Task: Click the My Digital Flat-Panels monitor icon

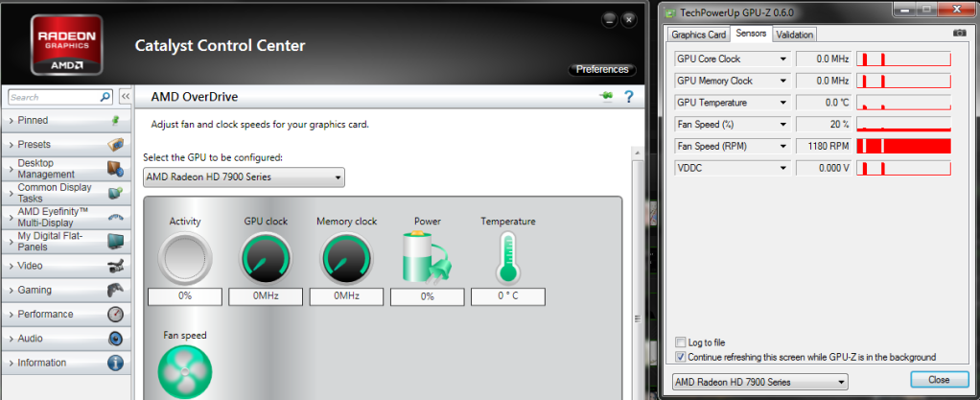Action: [115, 242]
